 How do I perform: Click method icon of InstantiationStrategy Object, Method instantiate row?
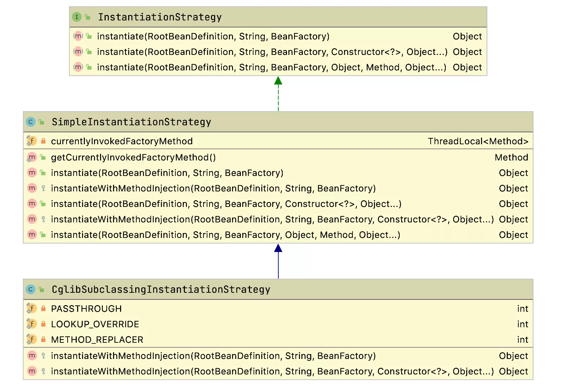pyautogui.click(x=78, y=67)
